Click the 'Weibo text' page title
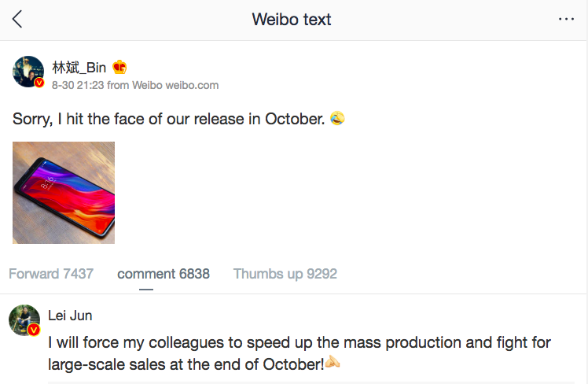Viewport: 588px width, 384px height. click(x=292, y=20)
